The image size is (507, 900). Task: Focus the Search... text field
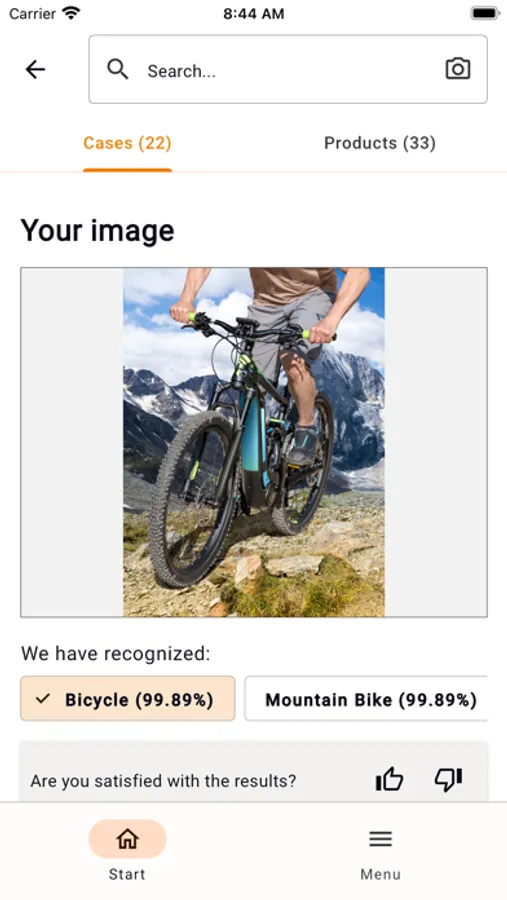pyautogui.click(x=288, y=69)
